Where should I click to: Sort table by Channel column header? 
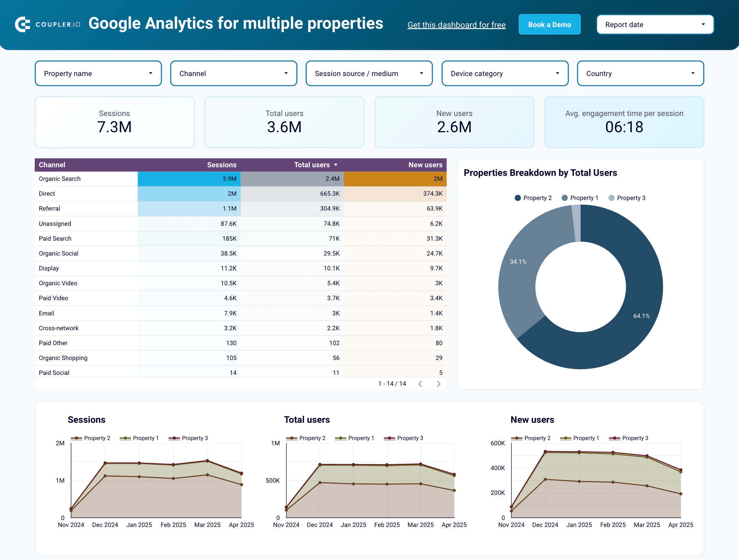(x=52, y=165)
